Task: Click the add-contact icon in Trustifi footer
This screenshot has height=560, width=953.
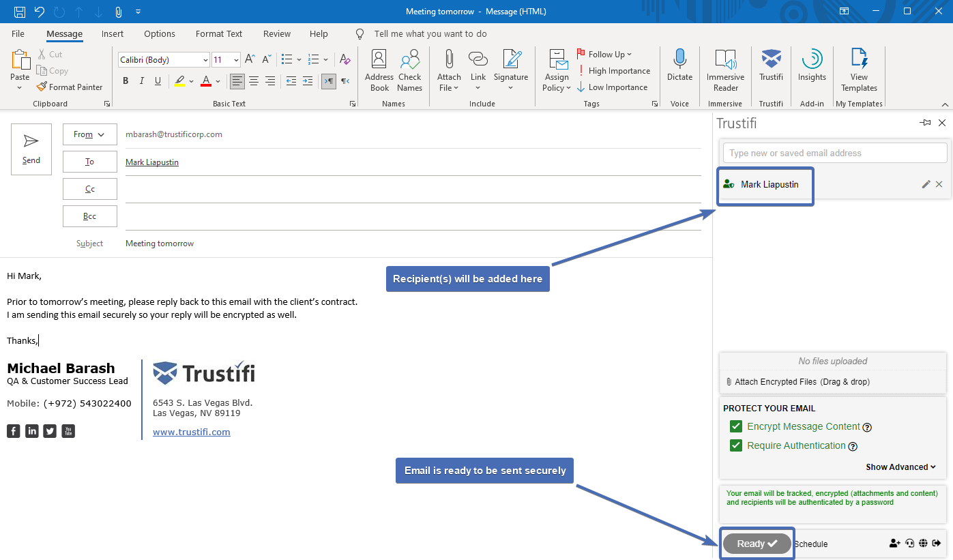Action: point(895,544)
